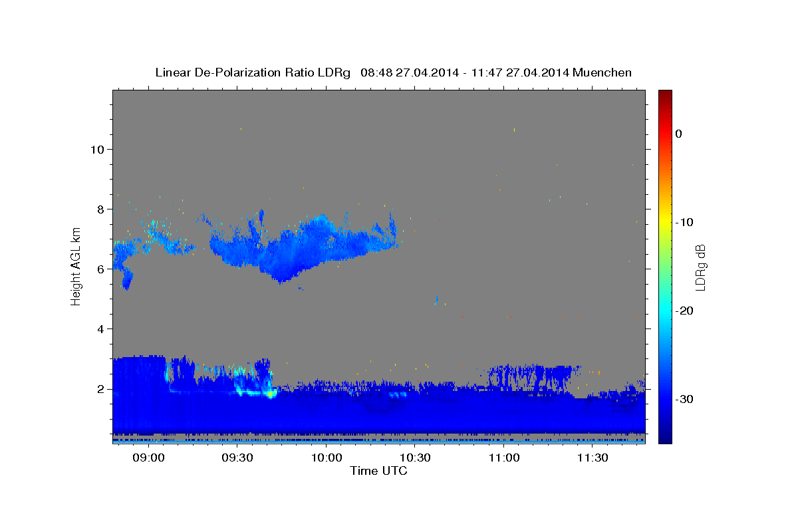This screenshot has height=532, width=798.
Task: Click the colorbar value '-20'
Action: [x=685, y=311]
